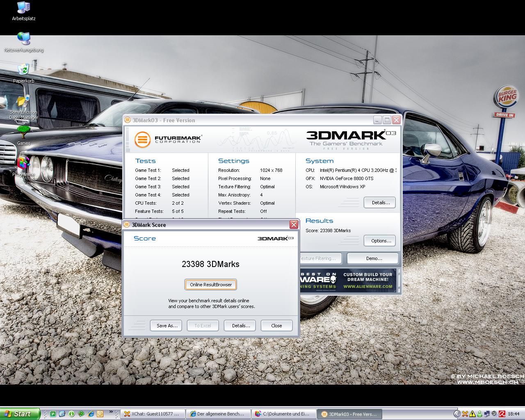The width and height of the screenshot is (525, 420).
Task: Expand hidden quick launch icons chevron
Action: click(111, 412)
